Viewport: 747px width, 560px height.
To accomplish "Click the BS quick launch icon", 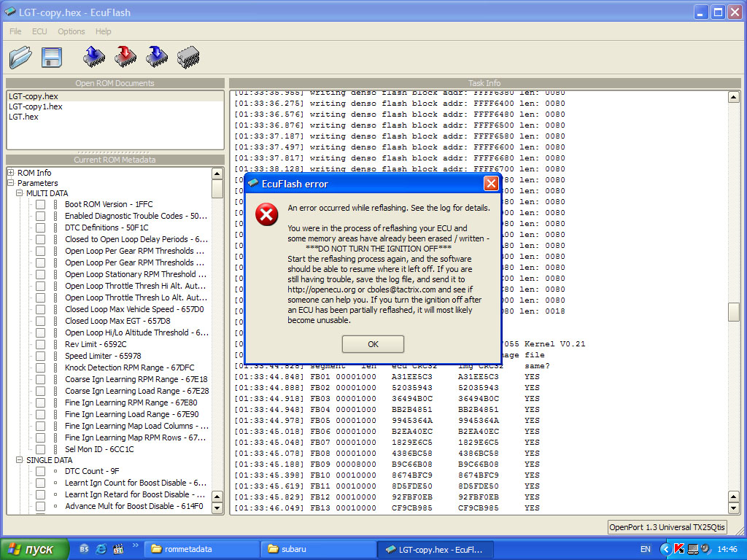I will [x=85, y=549].
